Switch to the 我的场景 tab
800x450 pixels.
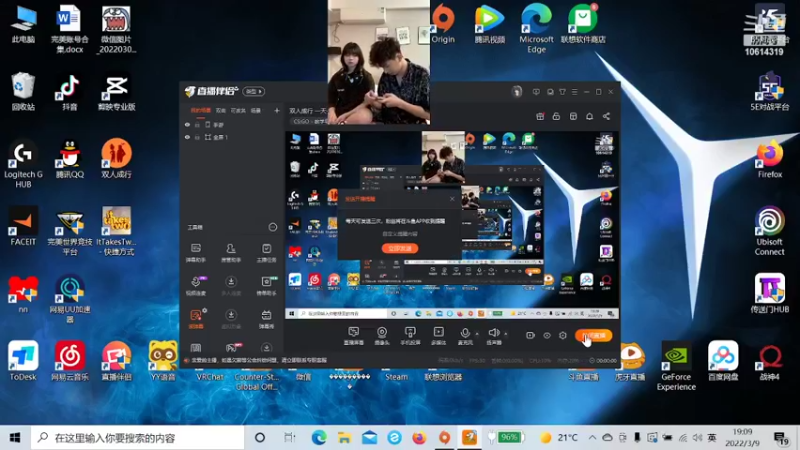click(x=201, y=110)
